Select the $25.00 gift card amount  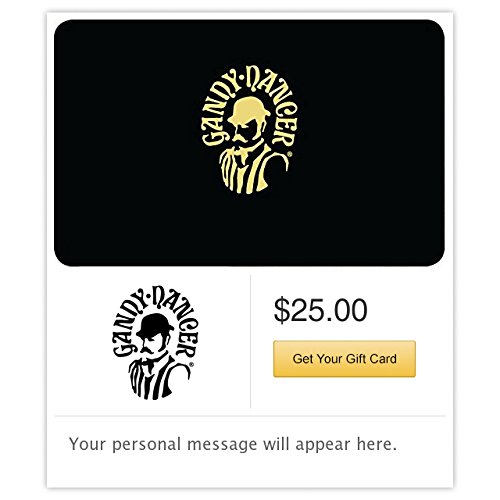320,311
